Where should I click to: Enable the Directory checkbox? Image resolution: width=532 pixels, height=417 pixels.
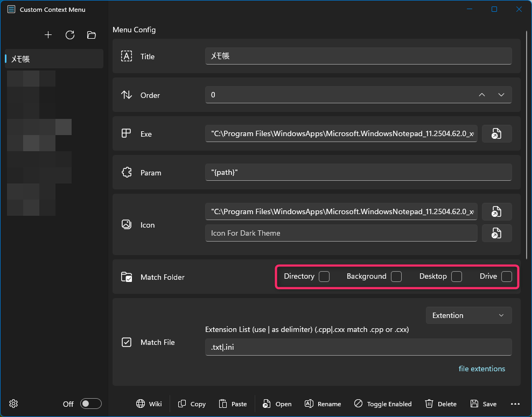click(324, 277)
